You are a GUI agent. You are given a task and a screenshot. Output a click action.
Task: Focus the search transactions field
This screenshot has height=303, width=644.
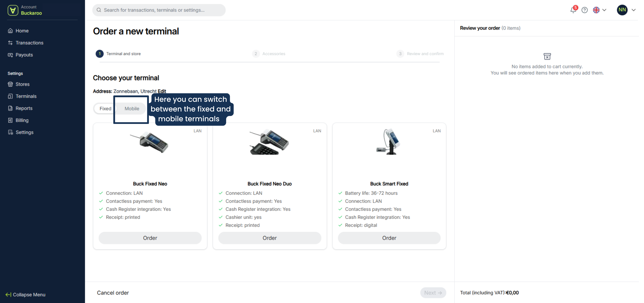[x=159, y=10]
